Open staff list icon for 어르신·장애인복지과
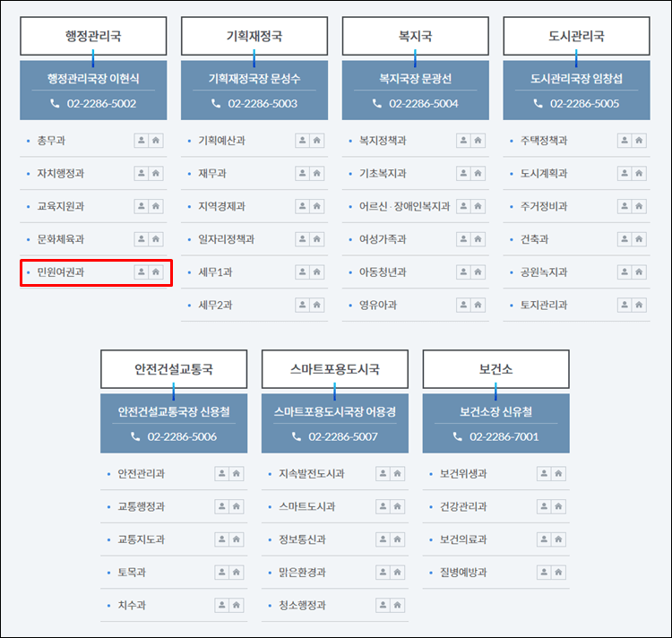This screenshot has height=638, width=672. [x=463, y=206]
